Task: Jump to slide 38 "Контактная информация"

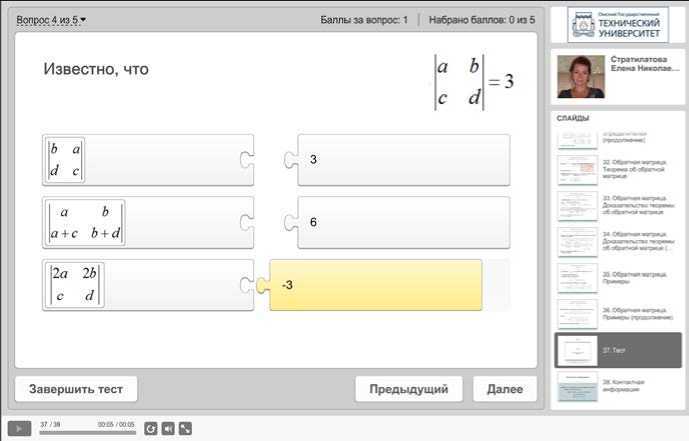Action: pyautogui.click(x=619, y=388)
